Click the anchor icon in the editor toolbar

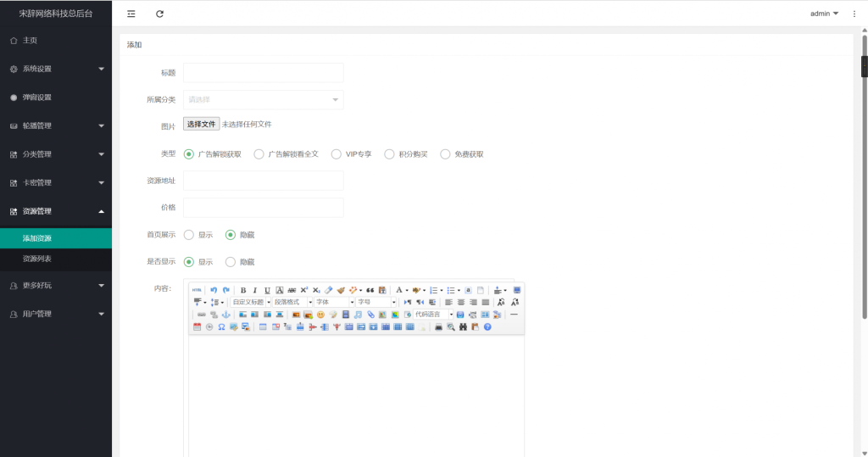(225, 315)
